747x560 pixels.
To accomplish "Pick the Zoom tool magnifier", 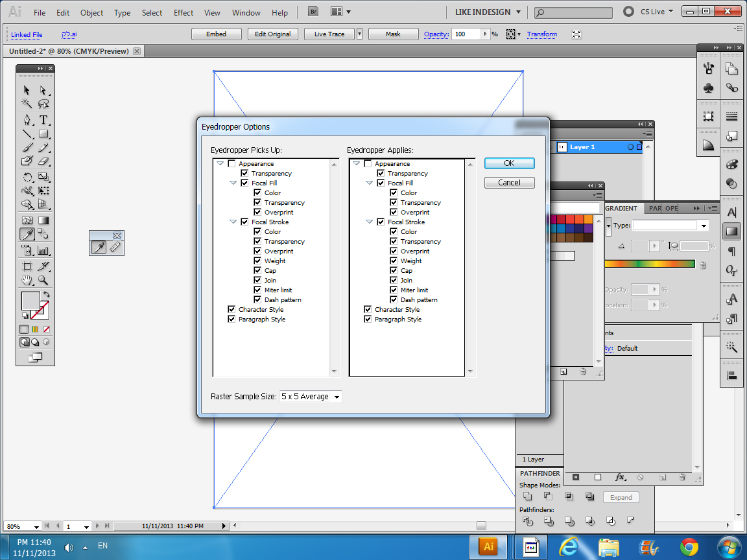I will point(43,280).
